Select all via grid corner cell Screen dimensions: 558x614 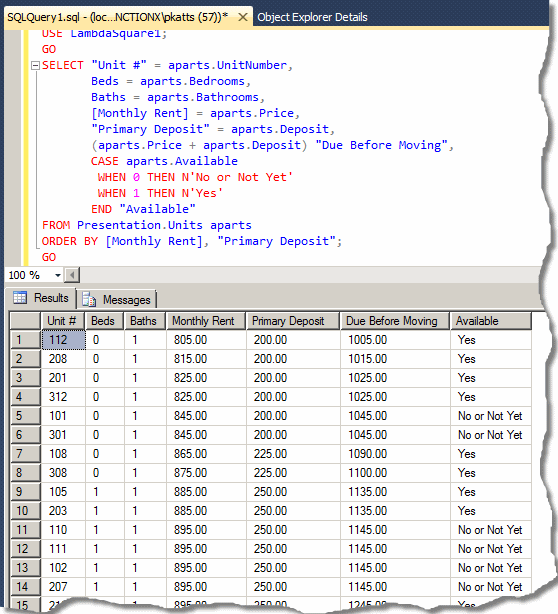coord(25,321)
